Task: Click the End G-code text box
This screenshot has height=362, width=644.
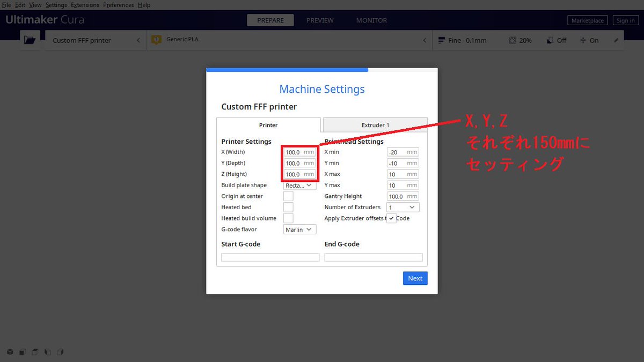Action: click(374, 257)
